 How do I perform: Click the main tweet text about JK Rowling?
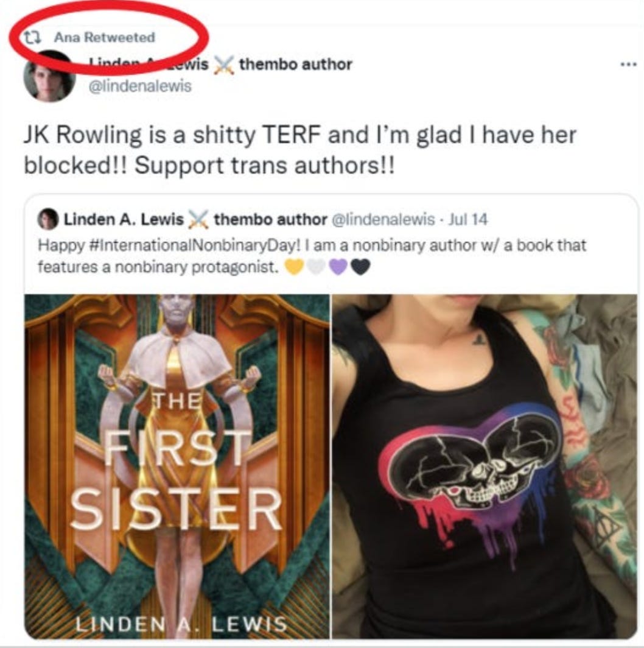point(299,150)
